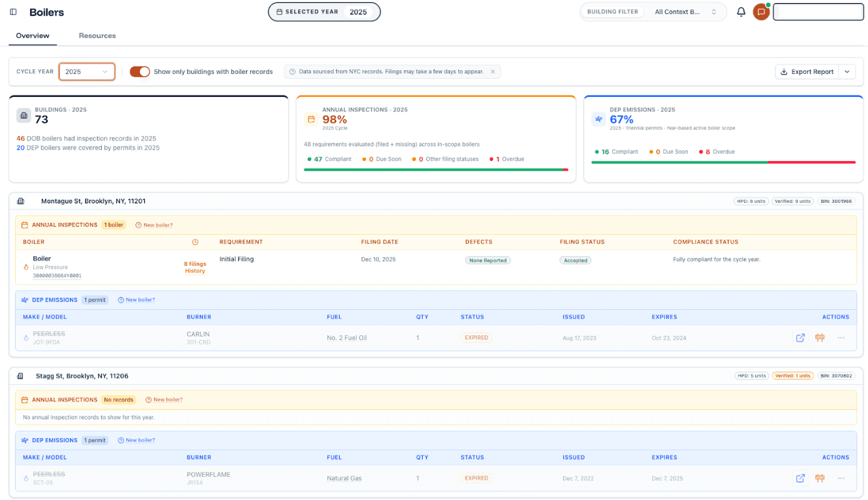Click the Annual Inspections compliance progress bar
This screenshot has width=868, height=500.
(x=436, y=169)
